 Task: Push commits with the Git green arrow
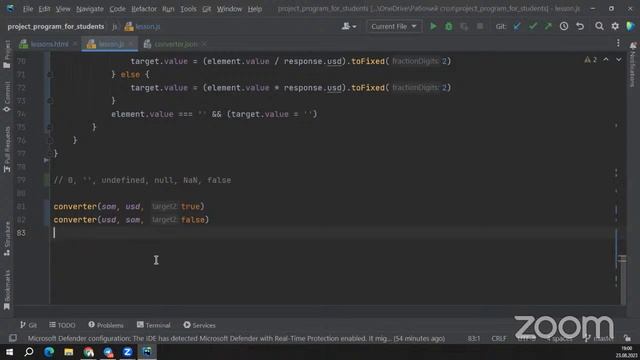coord(548,27)
